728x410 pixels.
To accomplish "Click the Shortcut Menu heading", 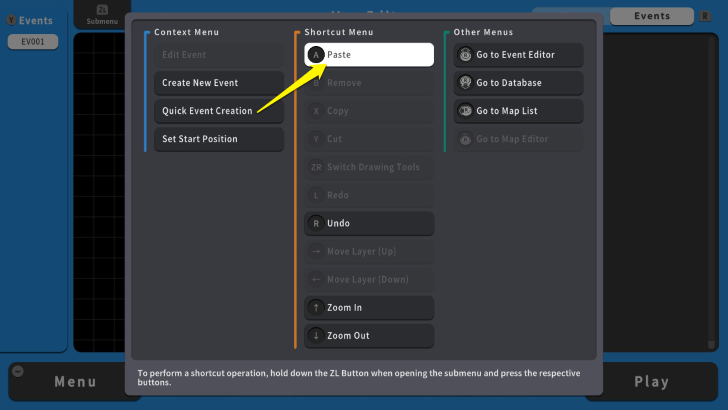I will click(339, 32).
